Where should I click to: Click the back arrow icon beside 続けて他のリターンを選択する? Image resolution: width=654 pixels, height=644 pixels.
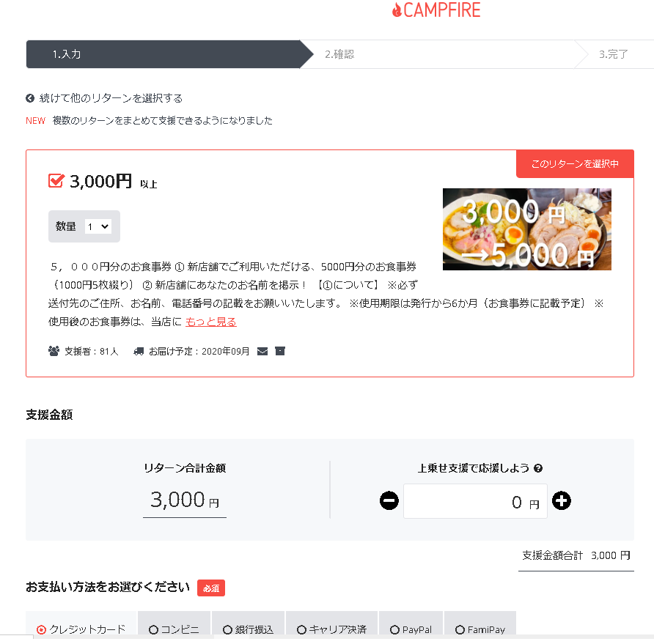(x=30, y=98)
